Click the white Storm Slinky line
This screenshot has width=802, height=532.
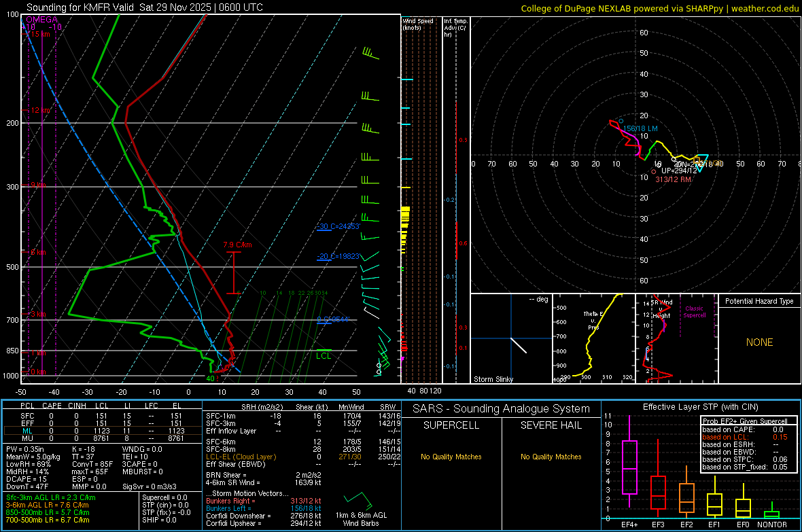tap(519, 345)
